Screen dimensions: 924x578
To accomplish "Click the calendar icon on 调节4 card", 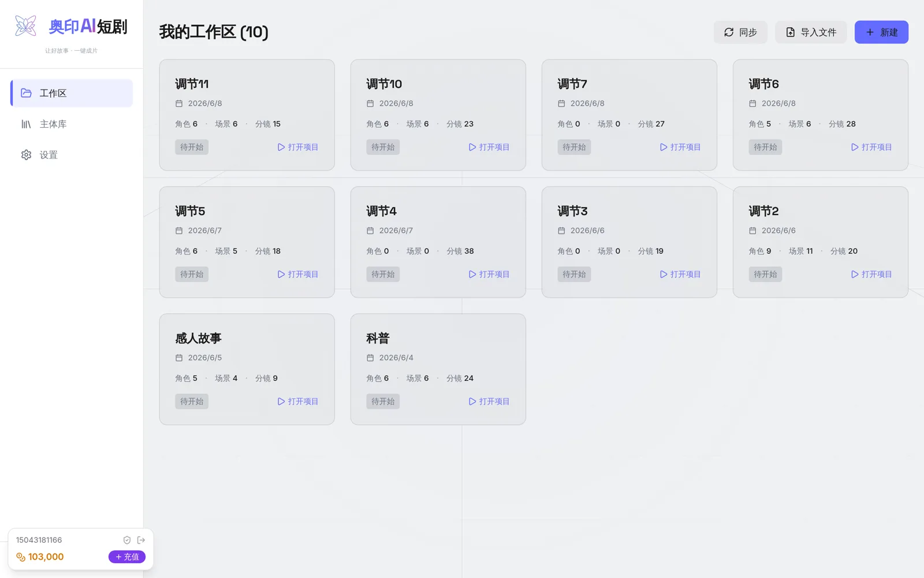I will (x=370, y=231).
